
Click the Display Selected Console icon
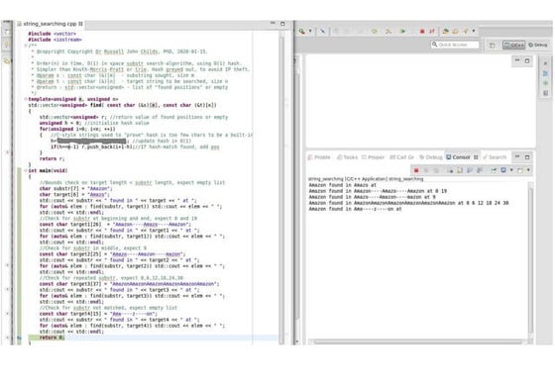pyautogui.click(x=503, y=170)
